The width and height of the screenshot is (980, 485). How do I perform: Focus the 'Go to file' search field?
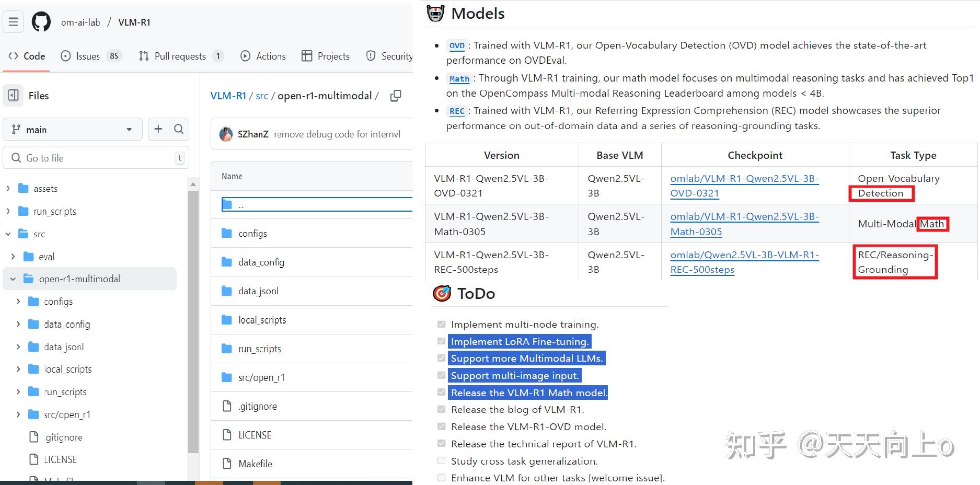97,158
